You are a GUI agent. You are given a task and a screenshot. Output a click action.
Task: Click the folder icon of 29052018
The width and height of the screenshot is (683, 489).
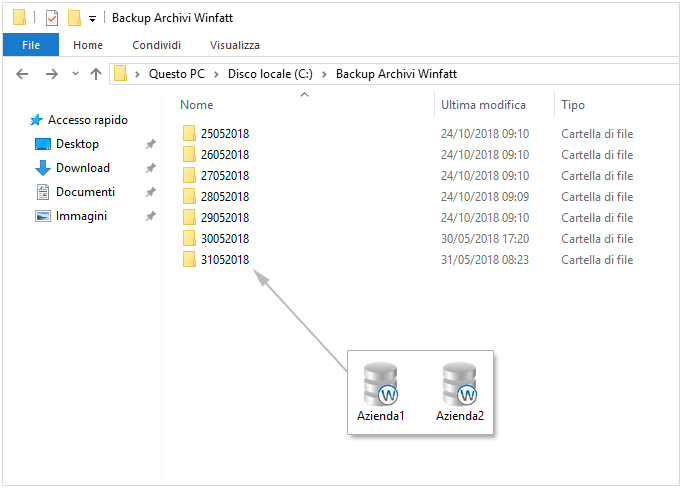point(189,217)
